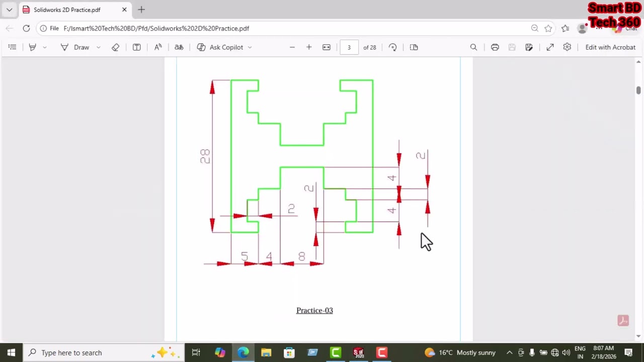
Task: Zoom out the PDF page
Action: [x=292, y=47]
